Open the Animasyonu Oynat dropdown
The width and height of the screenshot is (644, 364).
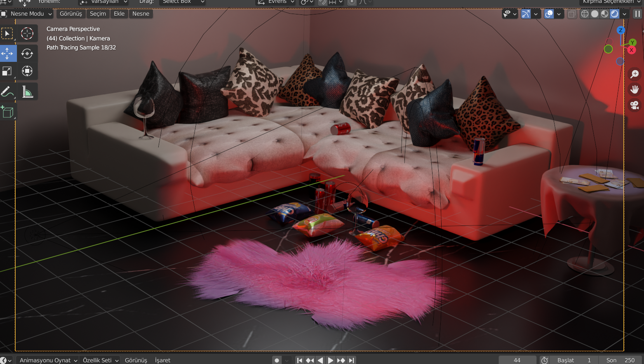coord(48,360)
